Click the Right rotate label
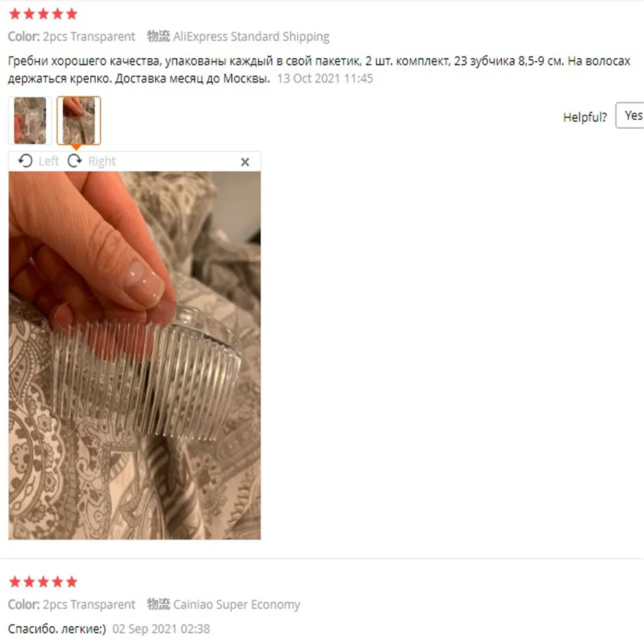This screenshot has height=644, width=644. [102, 161]
